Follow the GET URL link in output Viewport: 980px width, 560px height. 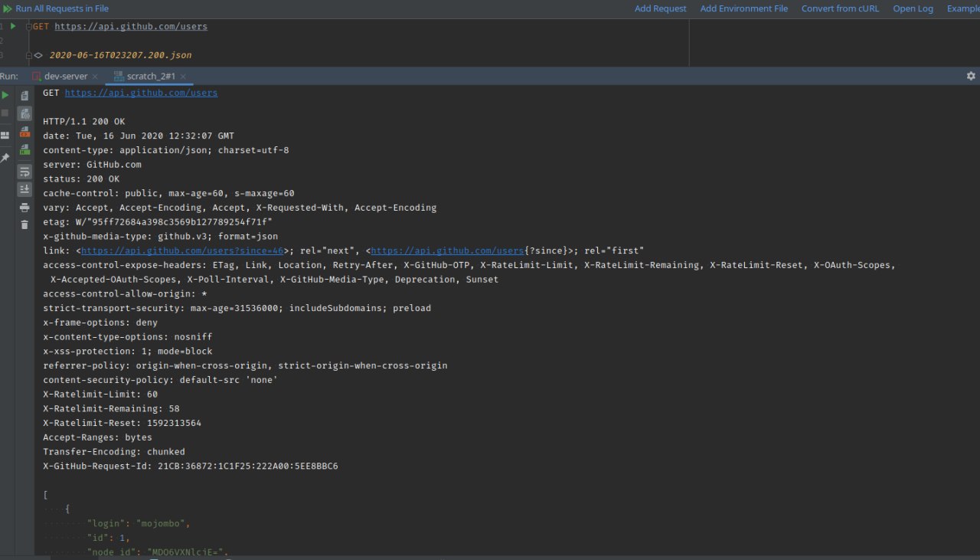tap(141, 93)
